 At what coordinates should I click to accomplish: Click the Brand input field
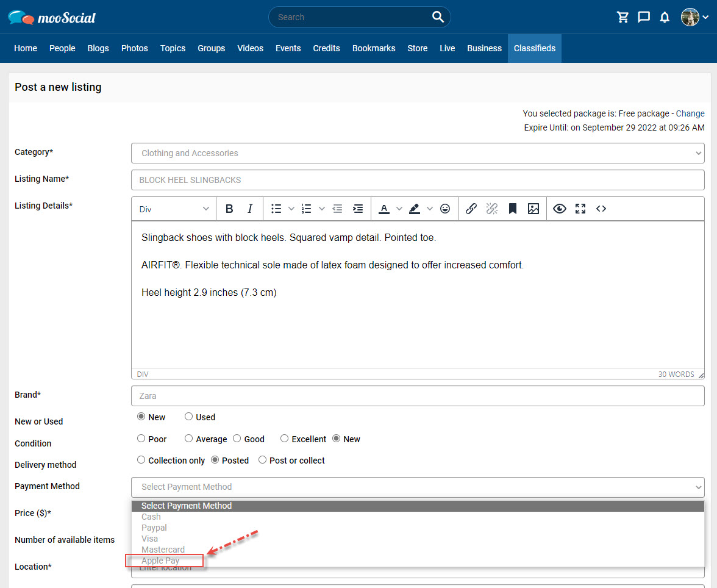418,396
